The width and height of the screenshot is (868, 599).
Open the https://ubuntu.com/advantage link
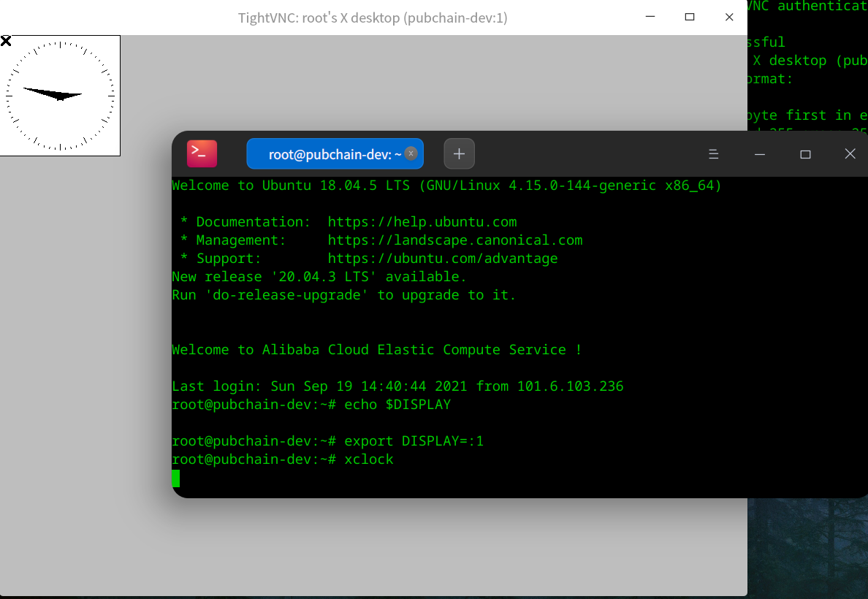[442, 258]
